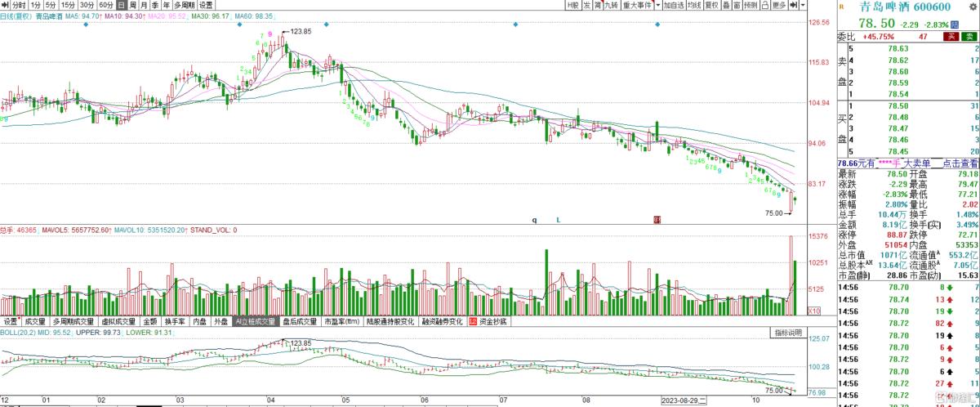This screenshot has height=407, width=980.
Task: Open indicator 设置 dropdown in volume panel
Action: click(11, 322)
